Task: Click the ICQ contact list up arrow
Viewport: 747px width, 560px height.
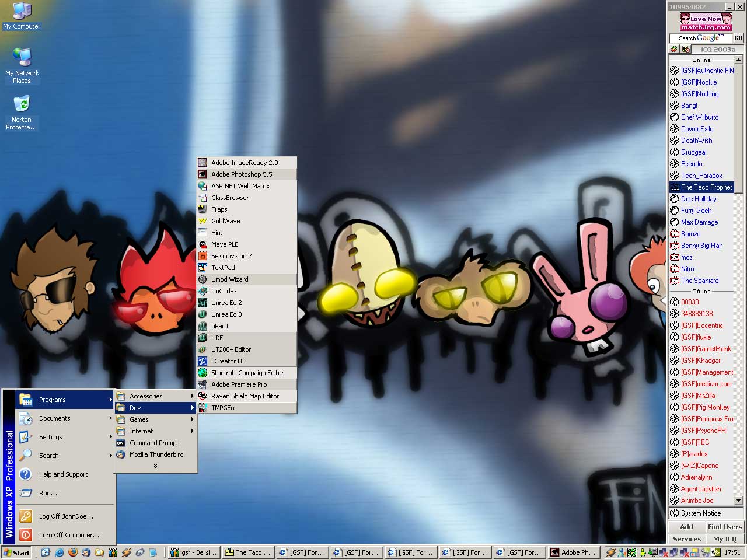Action: pyautogui.click(x=739, y=60)
